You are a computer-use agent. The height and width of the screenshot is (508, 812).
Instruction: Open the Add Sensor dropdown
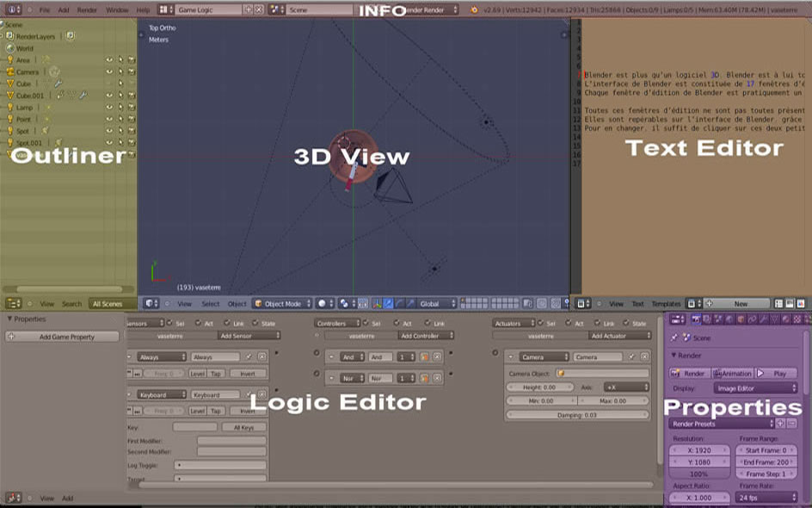tap(249, 336)
